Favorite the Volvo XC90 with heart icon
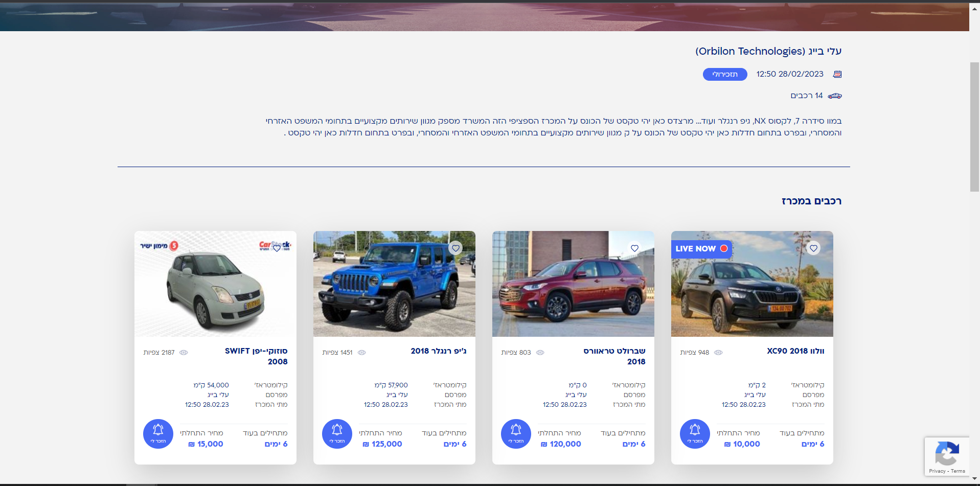This screenshot has width=980, height=486. (x=813, y=248)
